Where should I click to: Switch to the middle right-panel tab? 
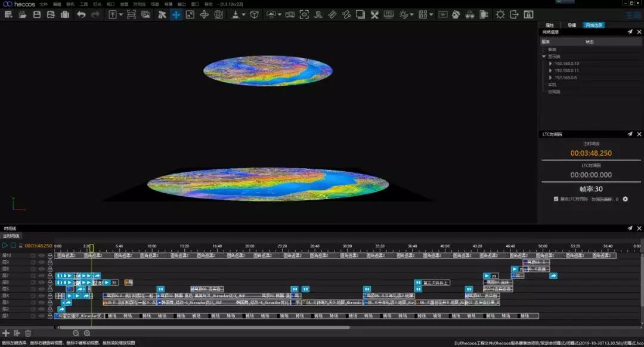[x=572, y=26]
